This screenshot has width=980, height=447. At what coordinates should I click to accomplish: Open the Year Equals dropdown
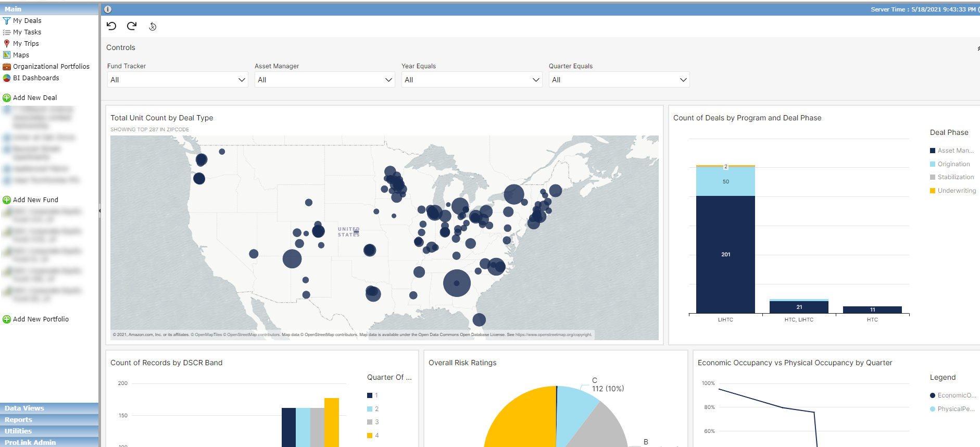(472, 80)
